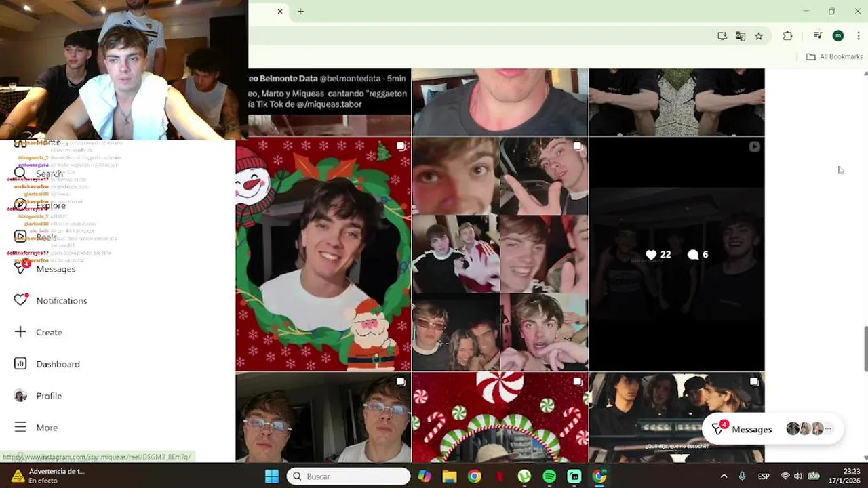This screenshot has width=868, height=488.
Task: Show hidden system tray icons
Action: point(724,476)
